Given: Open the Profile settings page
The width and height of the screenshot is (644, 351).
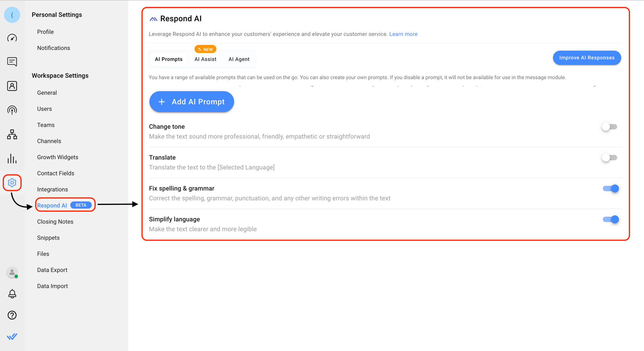Looking at the screenshot, I should [45, 32].
